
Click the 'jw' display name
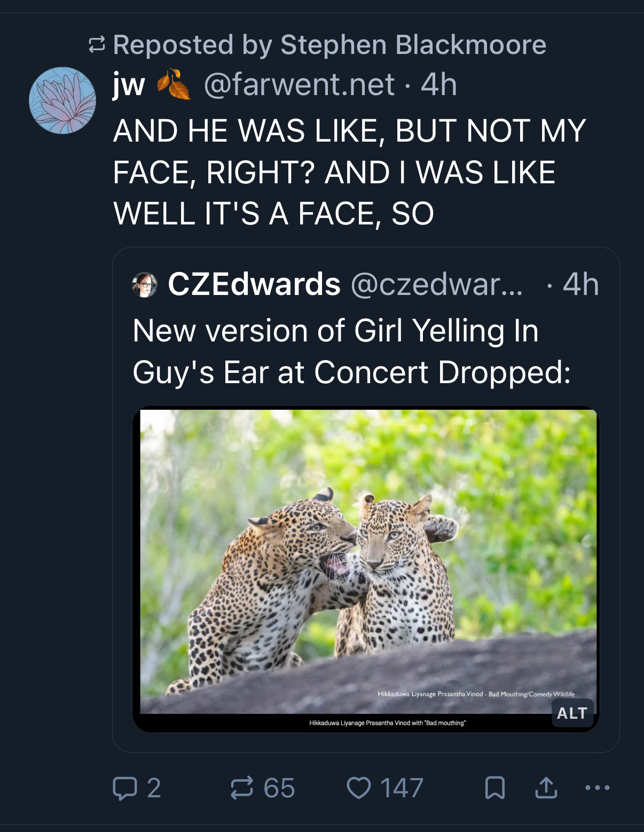click(129, 85)
